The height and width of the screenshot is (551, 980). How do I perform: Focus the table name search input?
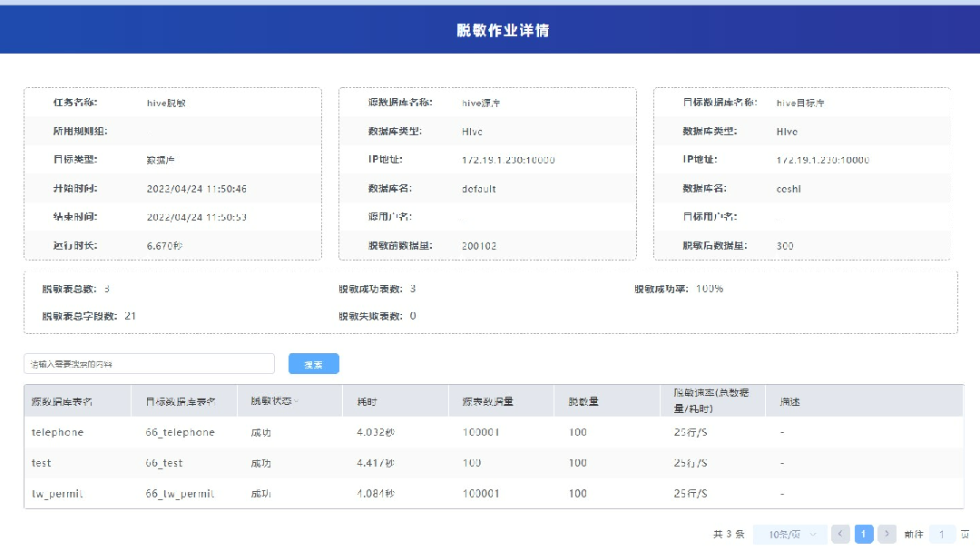pyautogui.click(x=149, y=364)
